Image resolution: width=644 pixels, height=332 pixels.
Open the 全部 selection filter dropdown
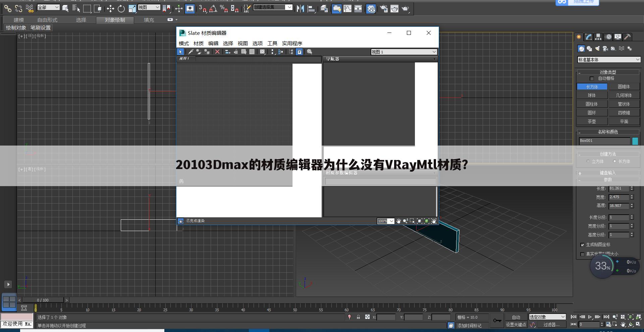(48, 7)
